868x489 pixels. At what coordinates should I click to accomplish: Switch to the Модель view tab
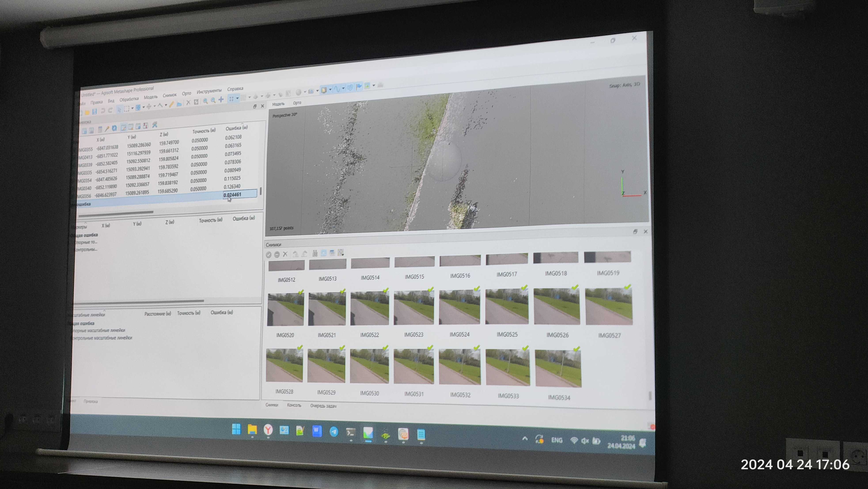click(278, 104)
